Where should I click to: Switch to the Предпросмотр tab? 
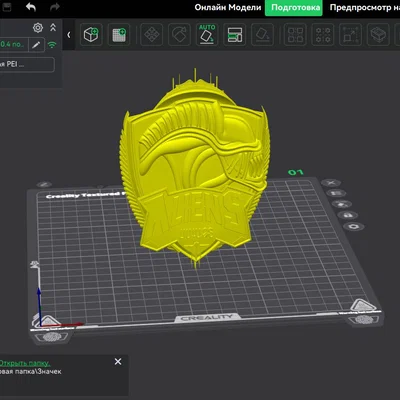coord(365,7)
